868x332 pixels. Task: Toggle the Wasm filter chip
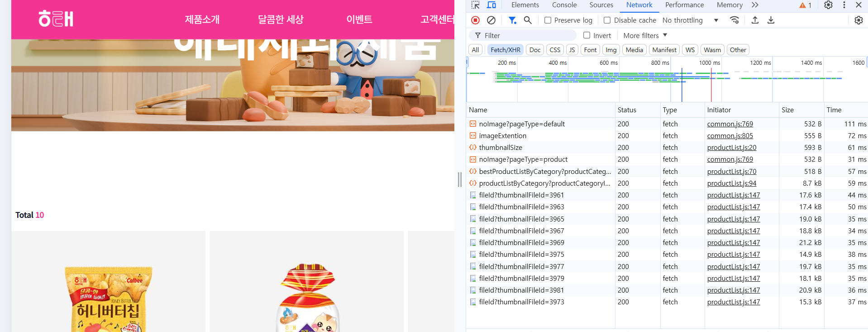[712, 50]
